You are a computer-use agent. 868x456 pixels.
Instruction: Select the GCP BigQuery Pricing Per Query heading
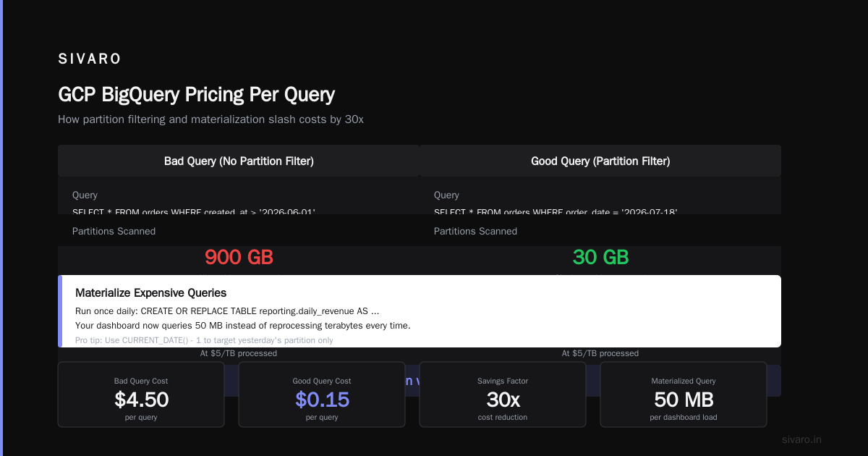click(x=196, y=94)
